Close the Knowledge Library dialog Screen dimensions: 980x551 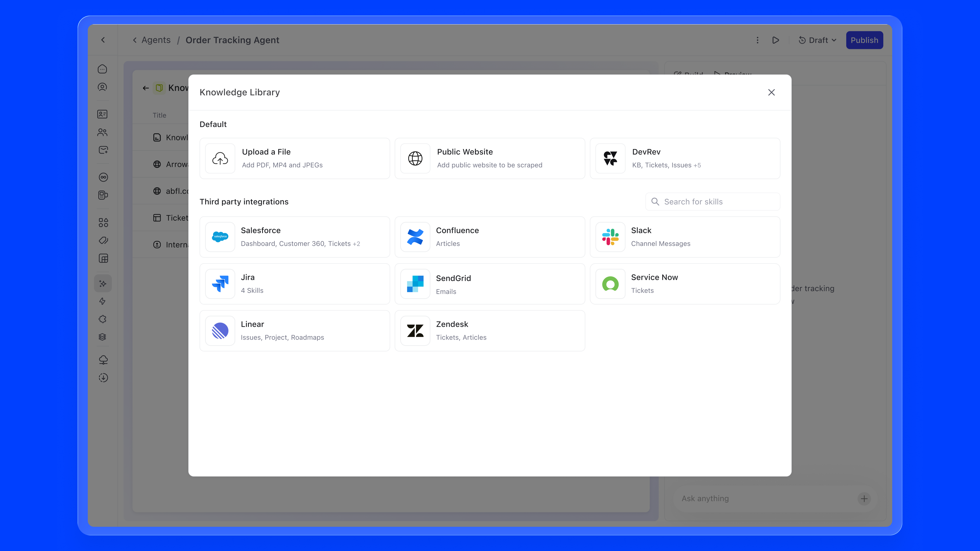pyautogui.click(x=771, y=92)
